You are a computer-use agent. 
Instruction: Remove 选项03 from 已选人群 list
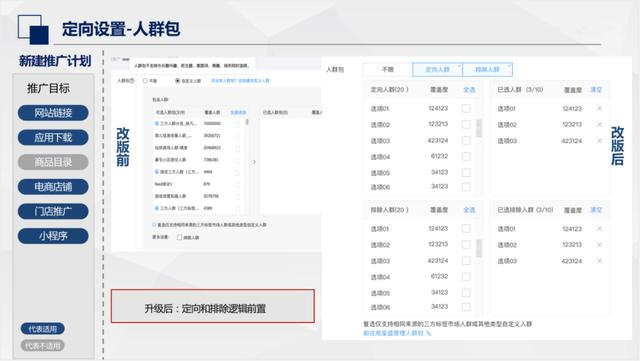pos(599,140)
